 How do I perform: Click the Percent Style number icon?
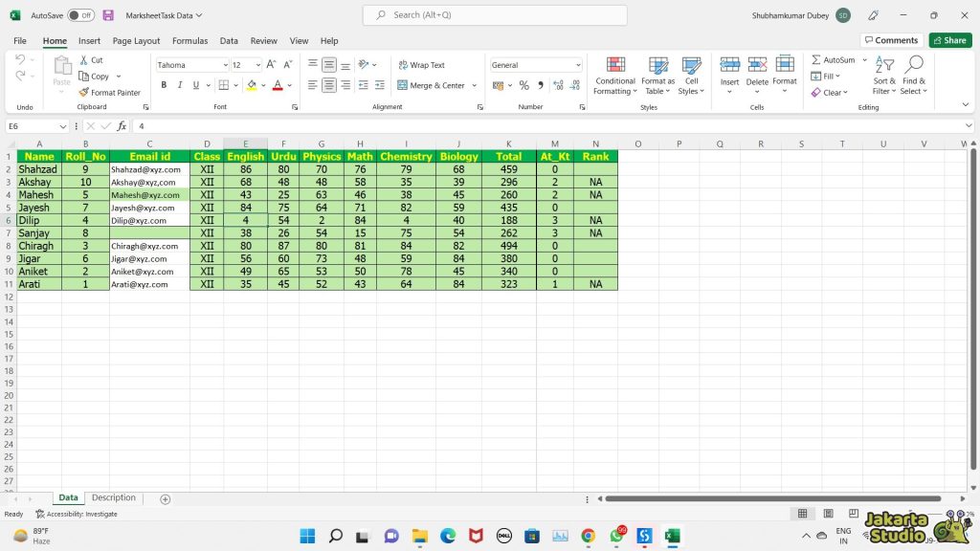coord(523,85)
